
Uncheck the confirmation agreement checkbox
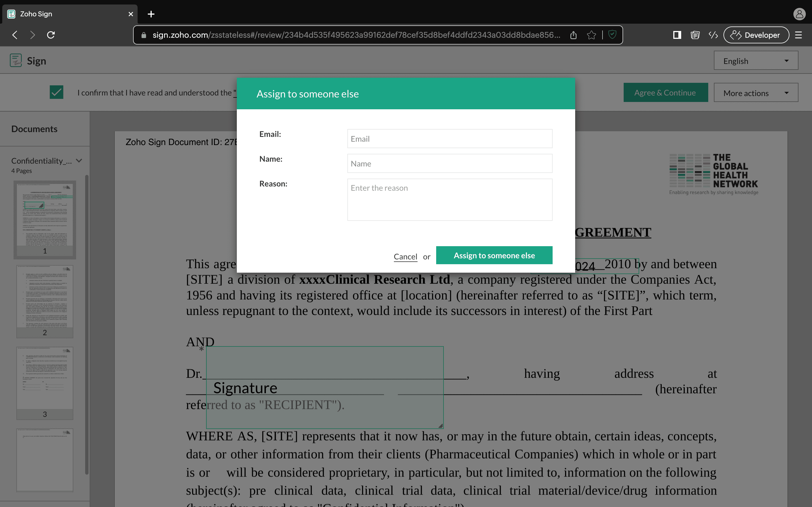56,92
